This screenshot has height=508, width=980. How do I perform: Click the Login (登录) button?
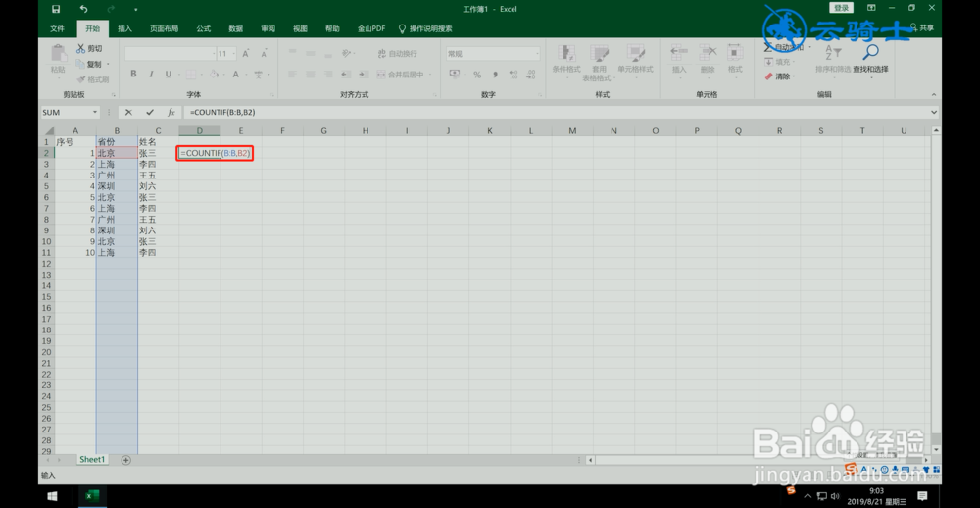(841, 8)
